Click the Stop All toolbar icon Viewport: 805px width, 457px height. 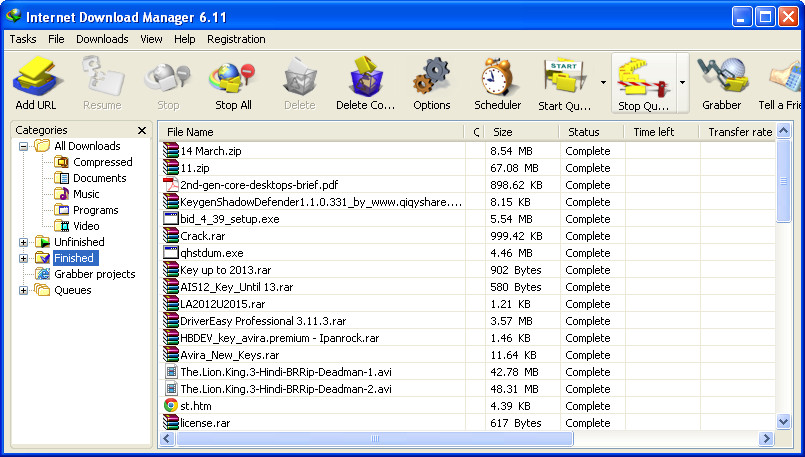(233, 77)
